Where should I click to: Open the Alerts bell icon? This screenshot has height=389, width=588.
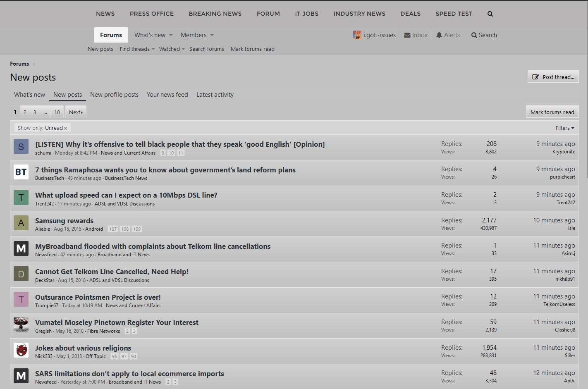click(439, 35)
